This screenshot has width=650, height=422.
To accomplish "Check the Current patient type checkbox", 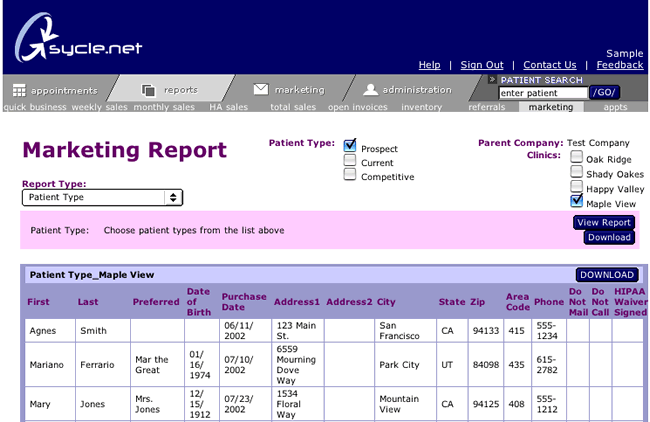I will [x=350, y=160].
